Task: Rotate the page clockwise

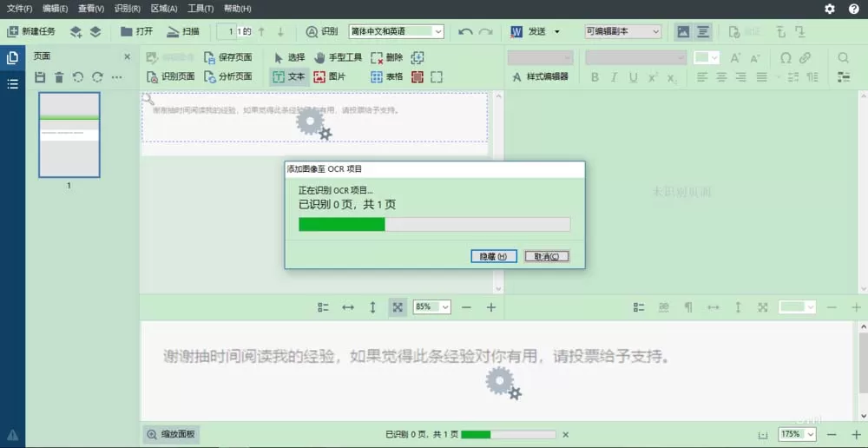Action: pos(97,77)
